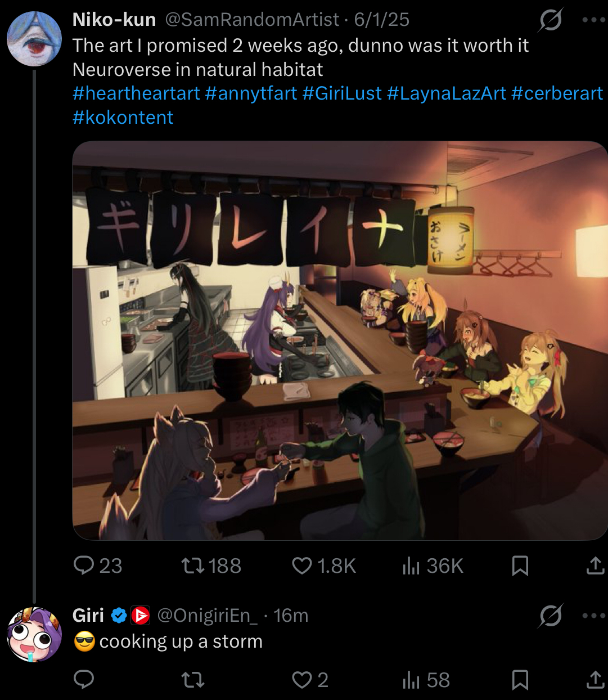
Task: Open the #kokontent hashtag link
Action: coord(123,117)
